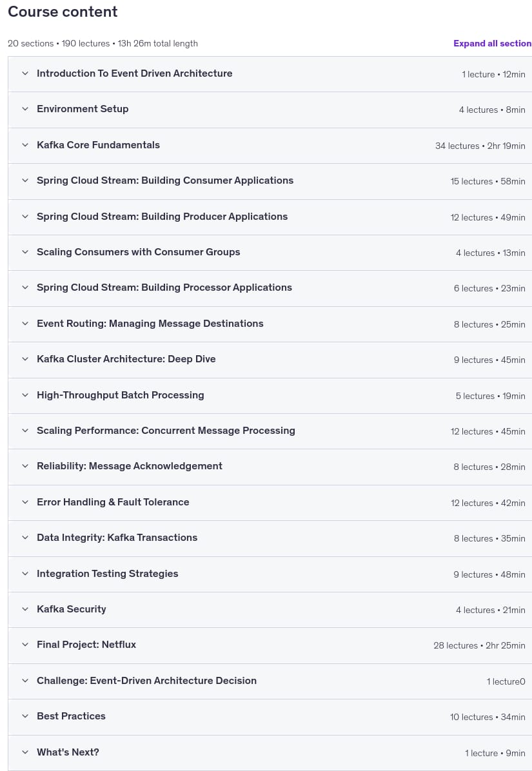
Task: Click the chevron for Event Routing section
Action: coord(25,324)
